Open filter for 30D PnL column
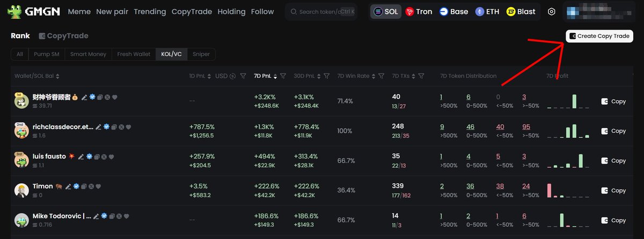644x239 pixels. pyautogui.click(x=327, y=76)
